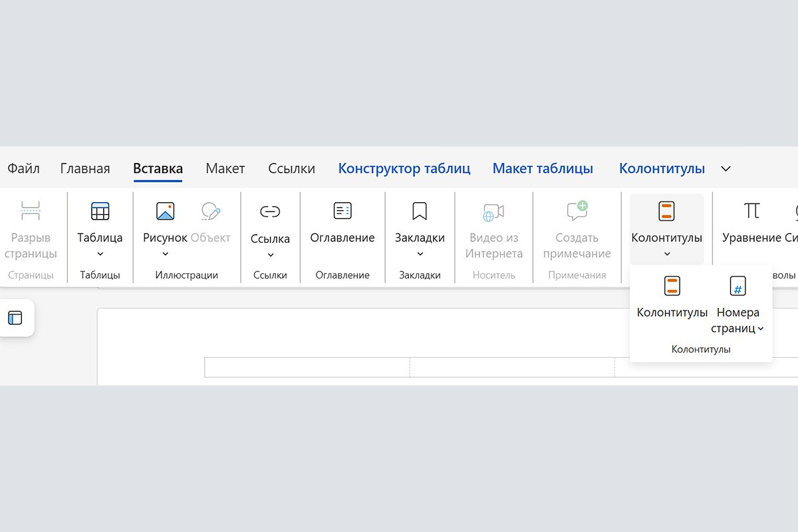The image size is (798, 532).
Task: Switch to the Главная tab
Action: (85, 169)
